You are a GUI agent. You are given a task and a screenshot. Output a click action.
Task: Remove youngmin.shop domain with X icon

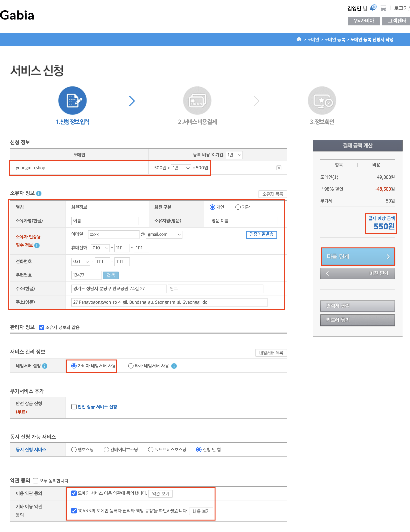click(x=279, y=168)
